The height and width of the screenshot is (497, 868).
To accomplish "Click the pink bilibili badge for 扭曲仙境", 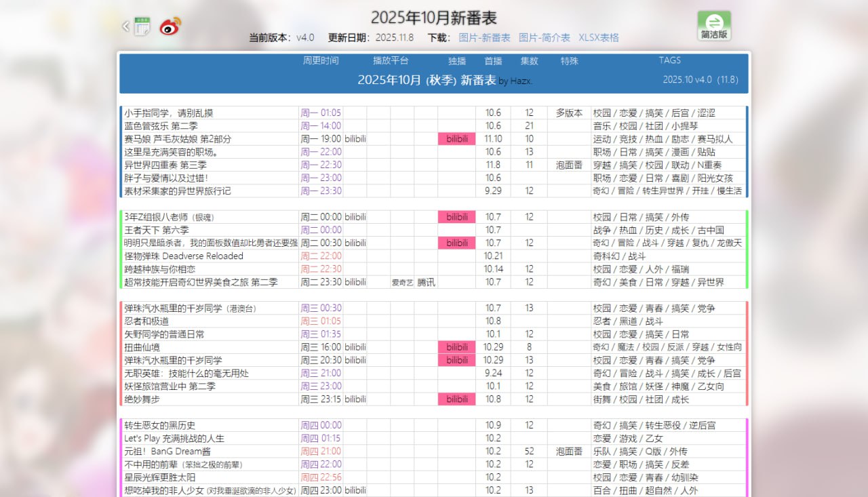I will pyautogui.click(x=457, y=347).
